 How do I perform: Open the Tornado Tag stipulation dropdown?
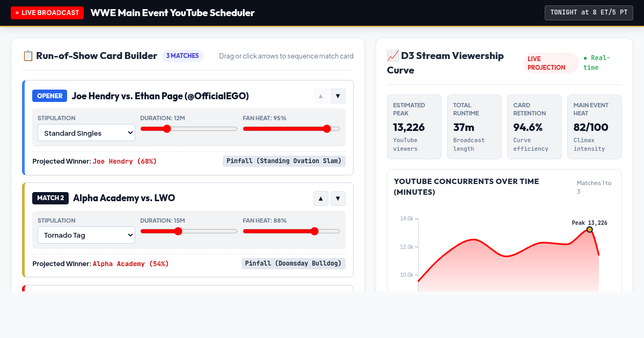click(x=86, y=235)
